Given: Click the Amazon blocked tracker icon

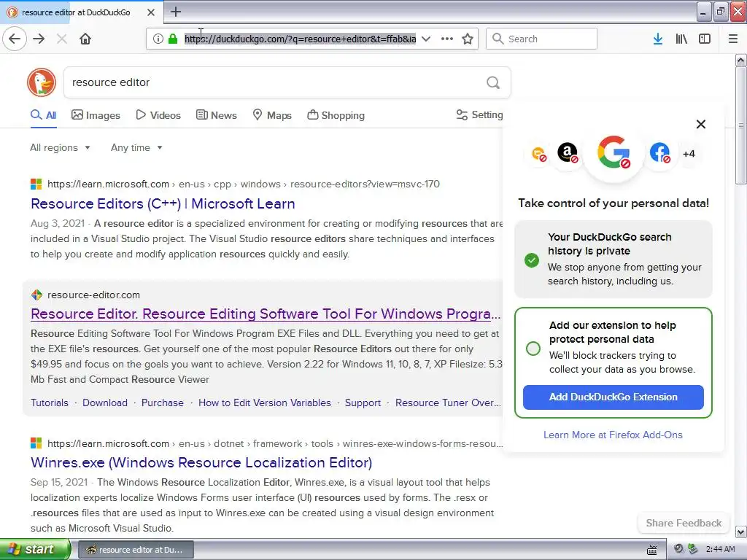Looking at the screenshot, I should [568, 153].
